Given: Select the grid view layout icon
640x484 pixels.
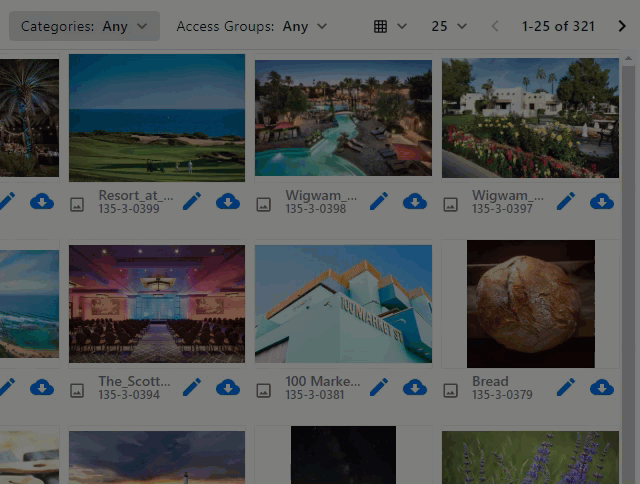Looking at the screenshot, I should [x=380, y=26].
